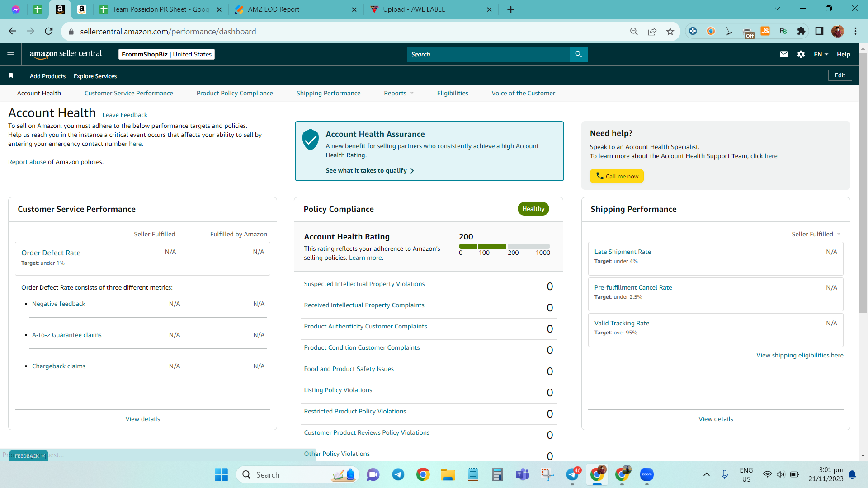Expand the Reports dropdown menu
The width and height of the screenshot is (868, 488).
(399, 93)
